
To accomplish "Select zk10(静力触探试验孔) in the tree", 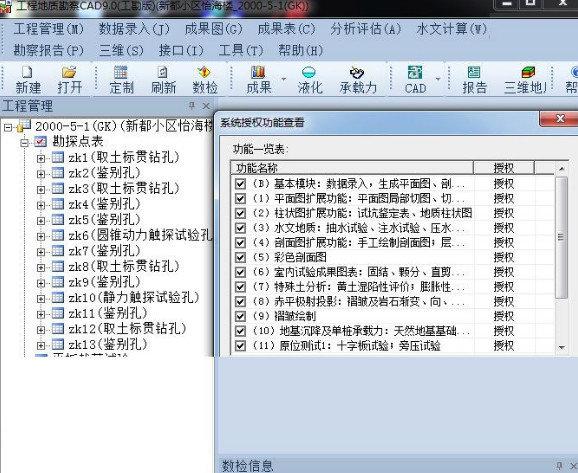I will pos(133,297).
